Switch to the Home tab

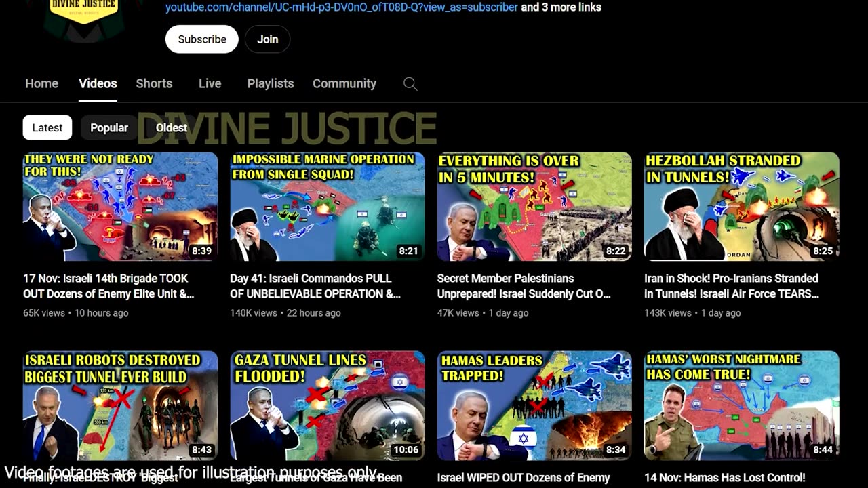tap(41, 83)
